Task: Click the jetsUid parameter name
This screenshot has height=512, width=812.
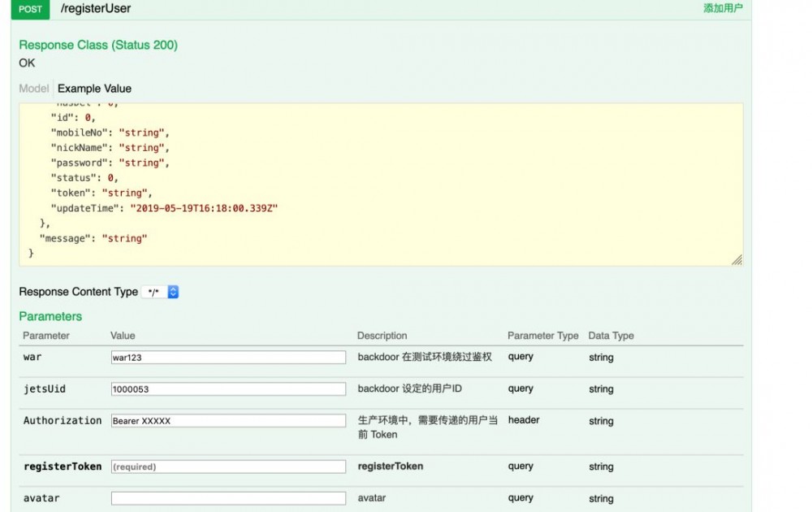Action: 45,388
